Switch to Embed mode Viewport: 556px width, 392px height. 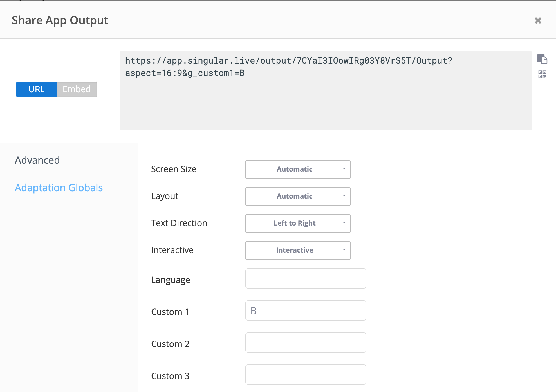tap(77, 89)
